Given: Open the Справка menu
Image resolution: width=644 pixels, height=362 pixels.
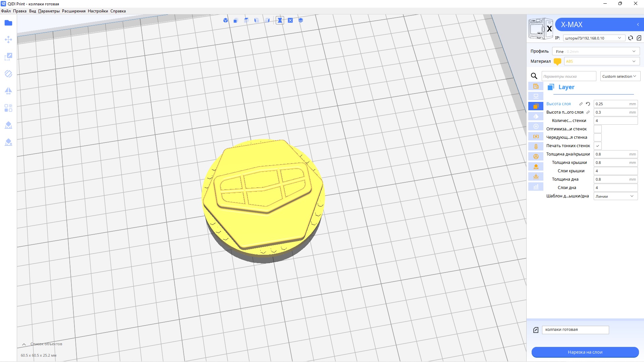Looking at the screenshot, I should tap(118, 11).
